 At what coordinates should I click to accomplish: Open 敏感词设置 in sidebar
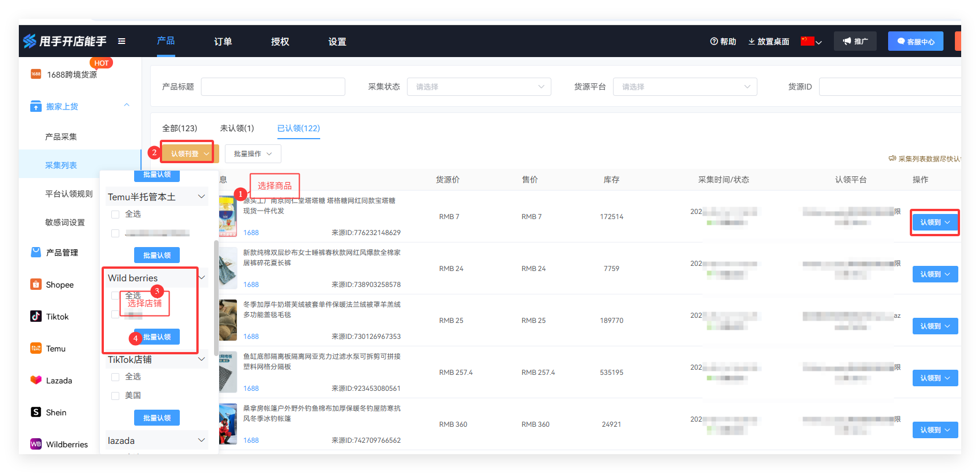(65, 223)
